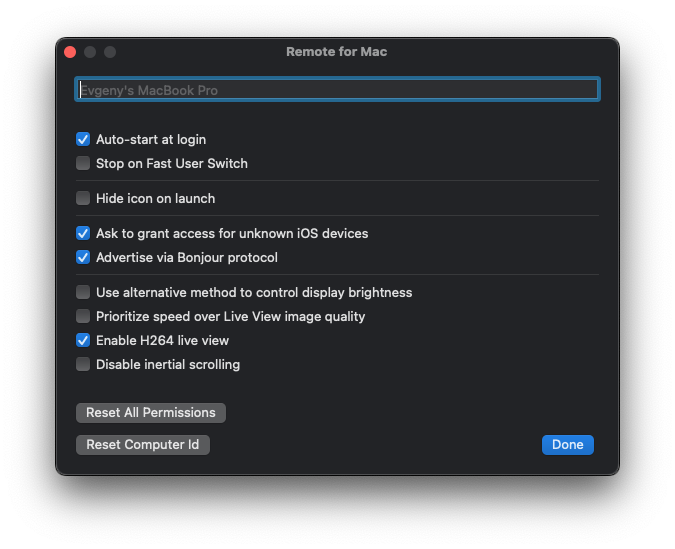Click the Advertise via Bonjour protocol label

(x=187, y=258)
